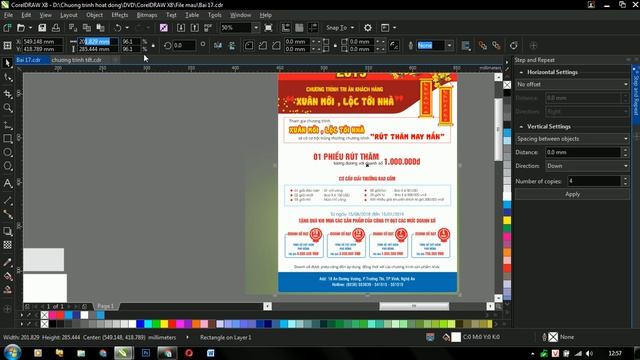Screen dimensions: 640x360
Task: Select the Color Eyedropper tool
Action: [x=7, y=262]
